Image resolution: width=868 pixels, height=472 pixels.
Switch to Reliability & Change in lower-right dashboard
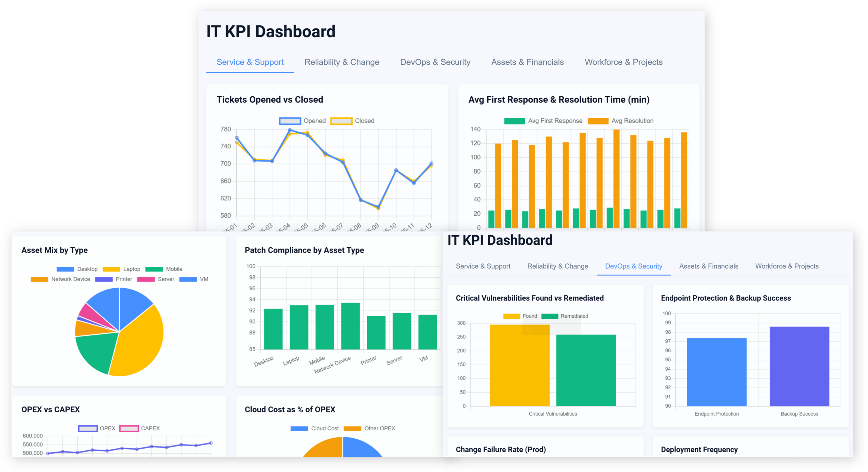pyautogui.click(x=557, y=266)
